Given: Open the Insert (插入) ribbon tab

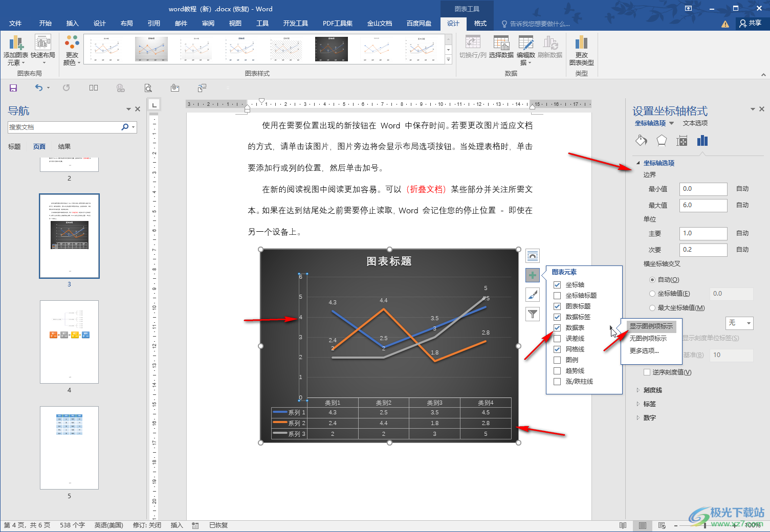Looking at the screenshot, I should click(x=73, y=24).
